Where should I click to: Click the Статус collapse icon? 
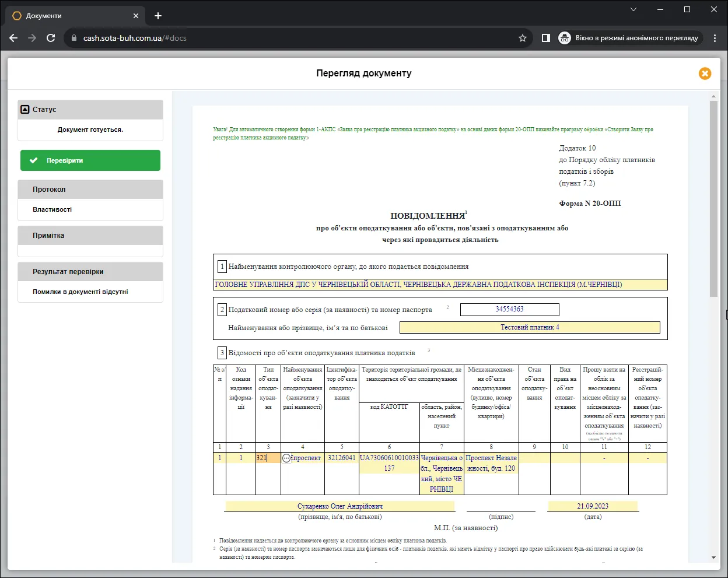point(25,109)
